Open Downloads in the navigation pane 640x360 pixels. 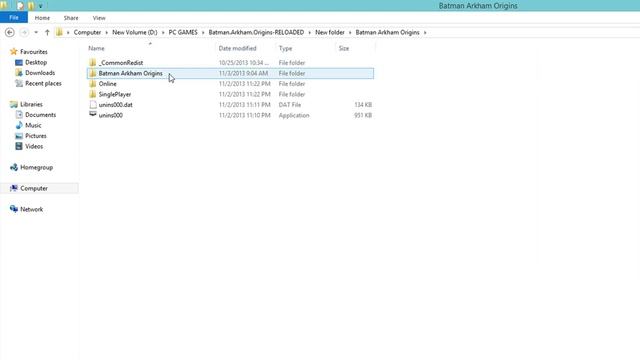pos(40,73)
